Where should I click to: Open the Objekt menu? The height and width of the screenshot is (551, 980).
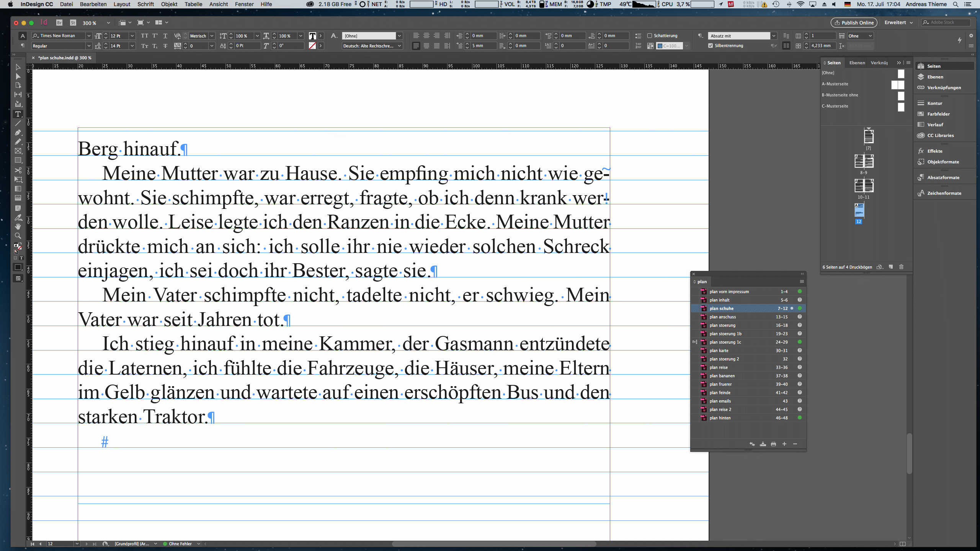pos(169,4)
